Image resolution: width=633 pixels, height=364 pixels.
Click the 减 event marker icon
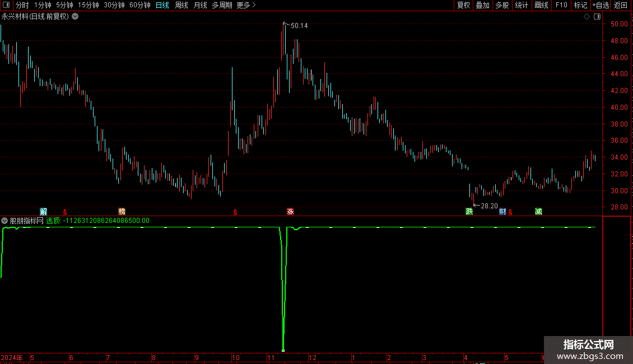coord(538,212)
